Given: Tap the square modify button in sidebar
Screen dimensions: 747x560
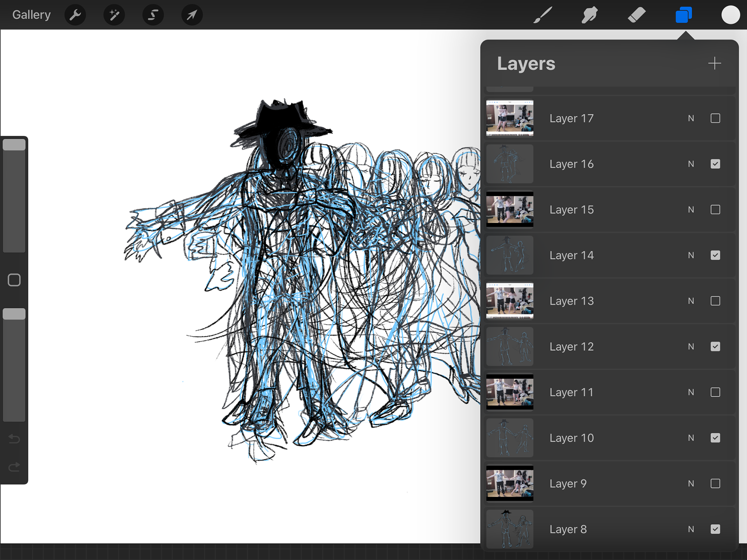Looking at the screenshot, I should (x=14, y=280).
